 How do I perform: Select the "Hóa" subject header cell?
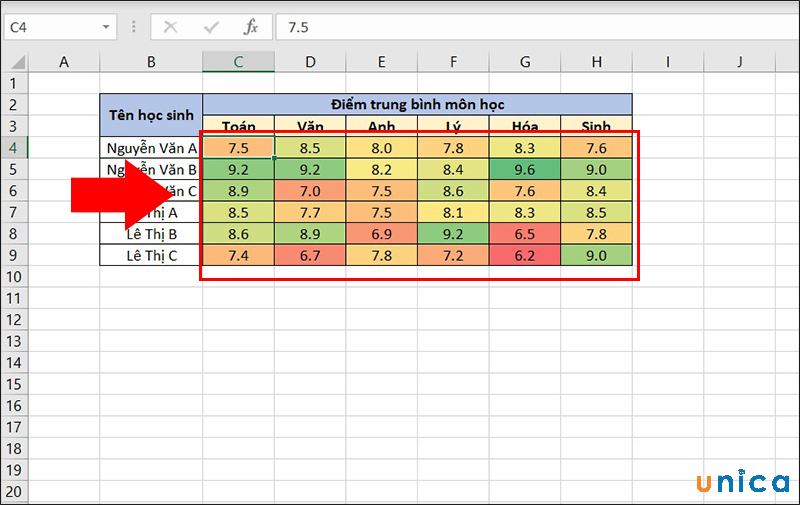pyautogui.click(x=525, y=126)
